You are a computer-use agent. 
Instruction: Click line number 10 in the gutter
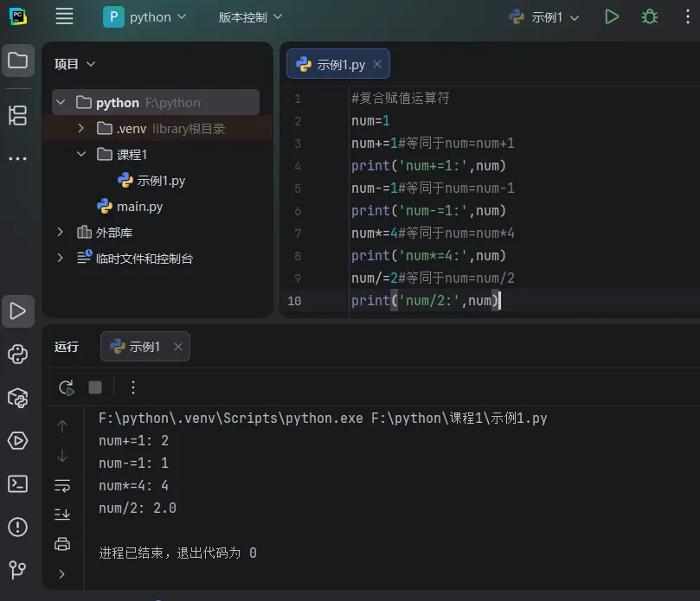click(294, 301)
